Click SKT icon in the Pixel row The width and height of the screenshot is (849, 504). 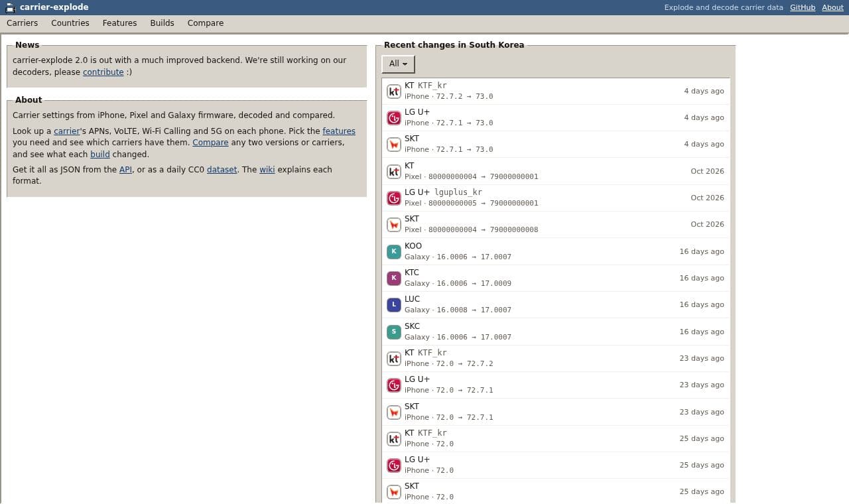(x=394, y=225)
